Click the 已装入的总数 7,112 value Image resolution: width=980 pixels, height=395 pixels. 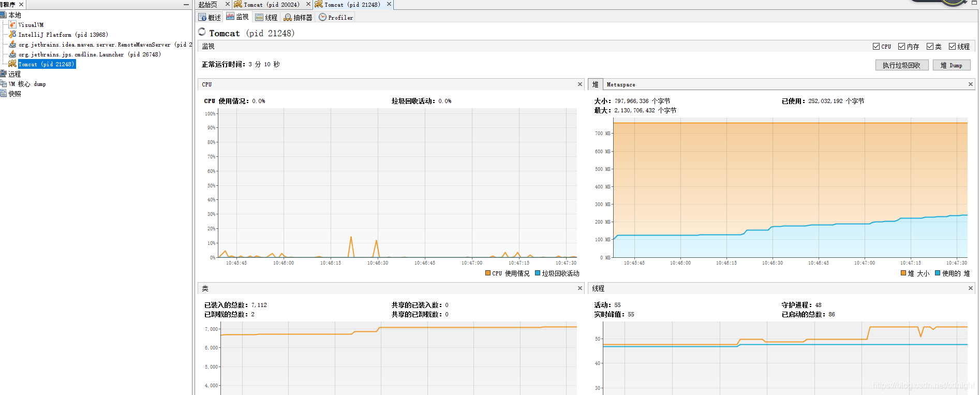pos(259,305)
